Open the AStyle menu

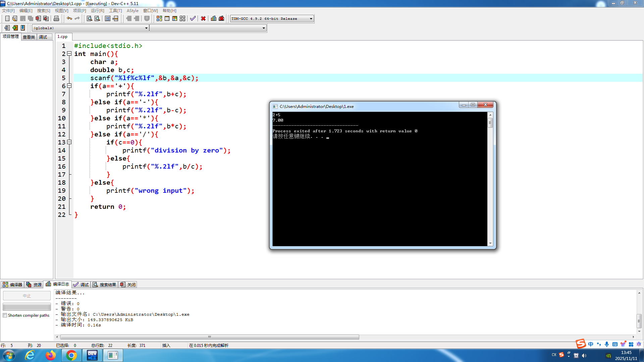132,11
